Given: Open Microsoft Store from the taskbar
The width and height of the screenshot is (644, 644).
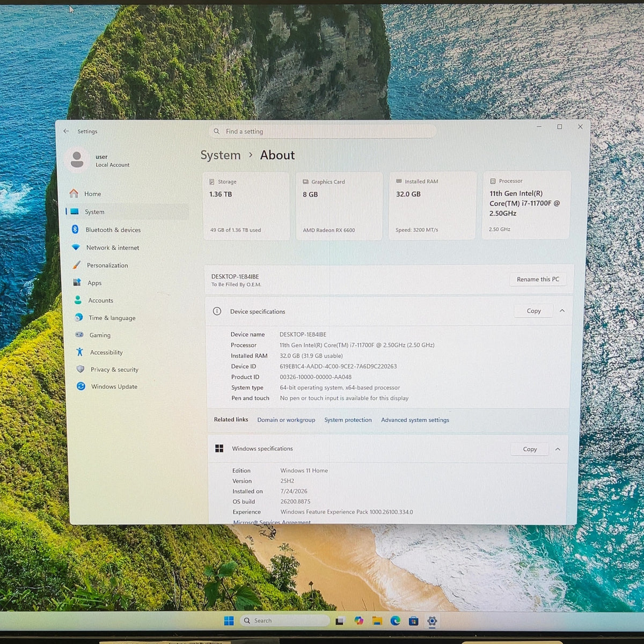Looking at the screenshot, I should coord(413,621).
